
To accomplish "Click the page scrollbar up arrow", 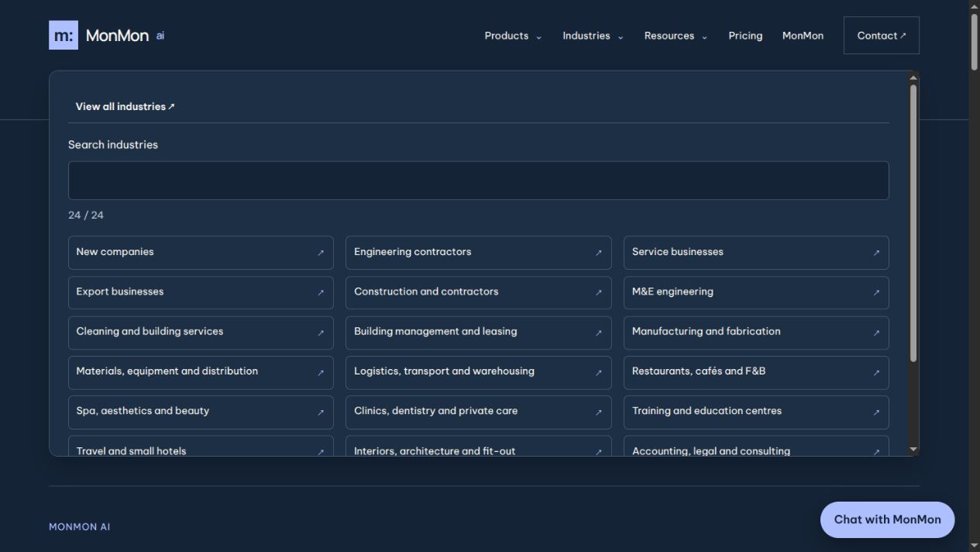I will point(974,6).
